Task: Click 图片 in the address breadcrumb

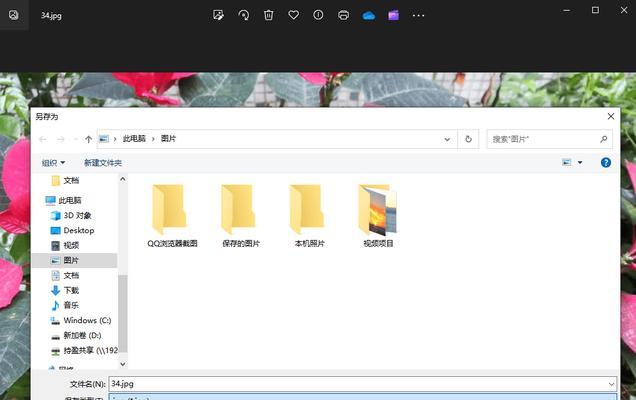Action: [x=168, y=139]
